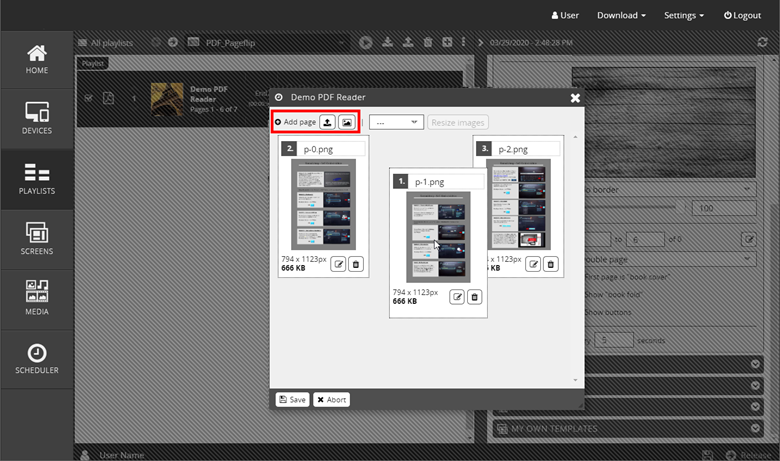Image resolution: width=780 pixels, height=461 pixels.
Task: Delete the p-1.png page
Action: click(x=475, y=297)
